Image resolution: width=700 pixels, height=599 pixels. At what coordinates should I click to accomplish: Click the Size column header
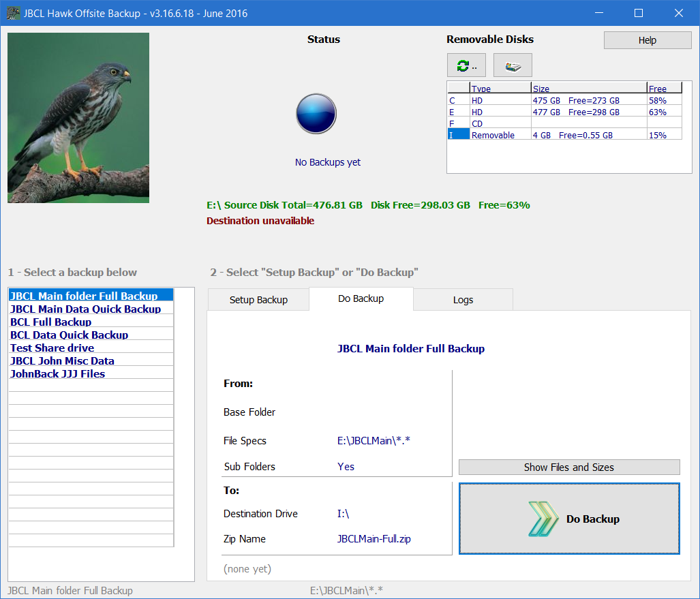coord(588,89)
